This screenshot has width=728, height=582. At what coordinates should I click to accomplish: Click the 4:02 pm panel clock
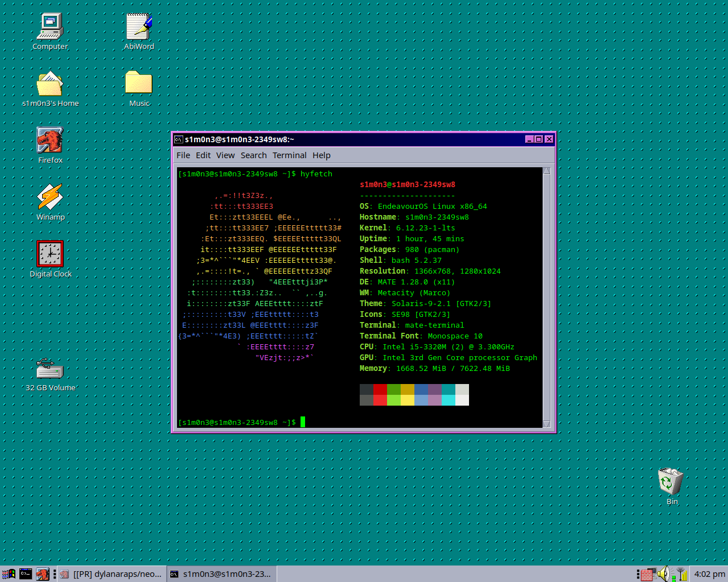709,574
